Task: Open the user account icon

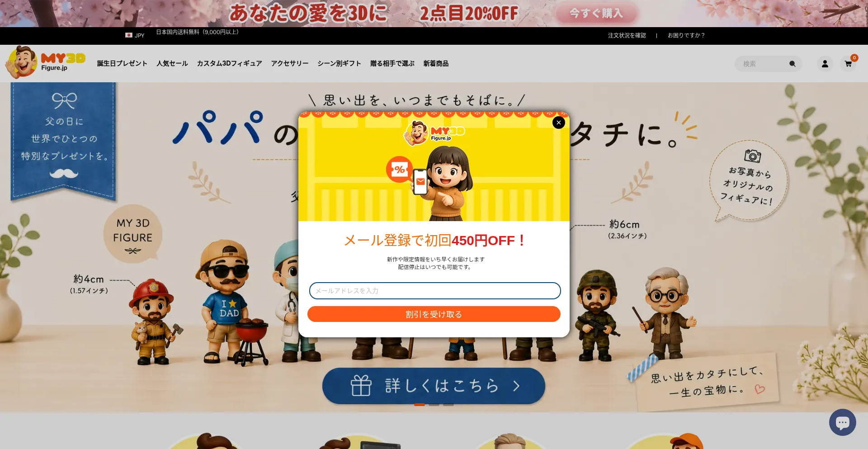Action: pyautogui.click(x=825, y=64)
